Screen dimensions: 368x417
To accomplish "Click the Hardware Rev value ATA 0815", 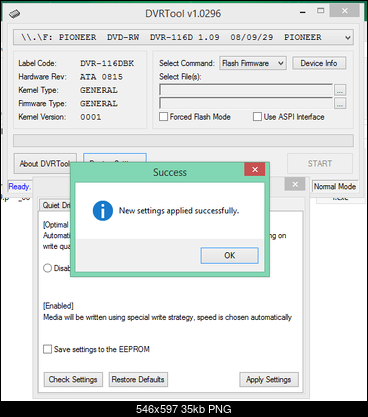I will coord(101,77).
